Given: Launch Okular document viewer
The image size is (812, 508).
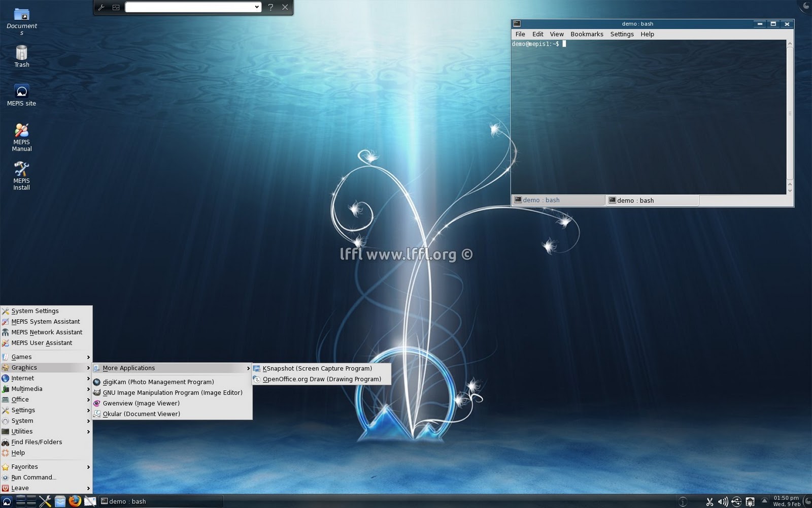Looking at the screenshot, I should coord(172,414).
